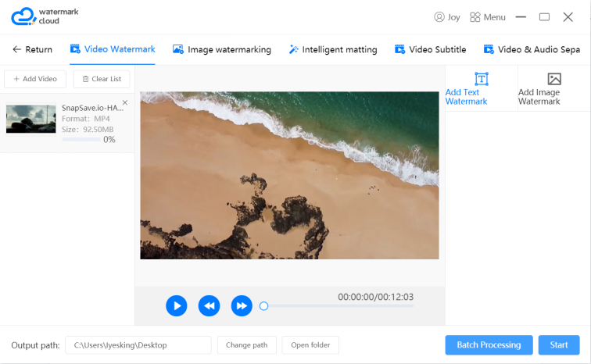Screen dimensions: 591x364
Task: Start Batch Processing
Action: click(489, 345)
